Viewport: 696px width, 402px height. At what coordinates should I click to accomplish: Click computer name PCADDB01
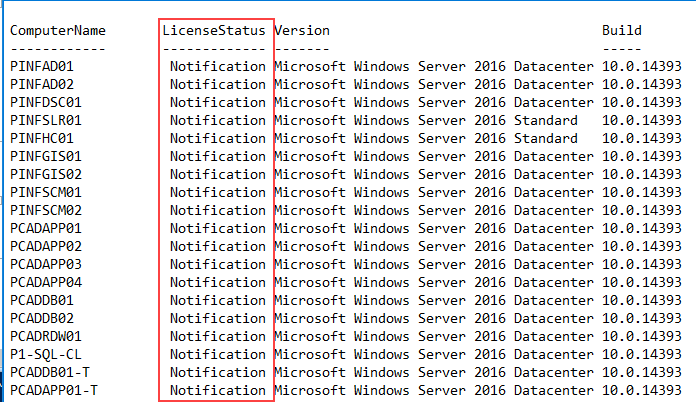[x=42, y=300]
